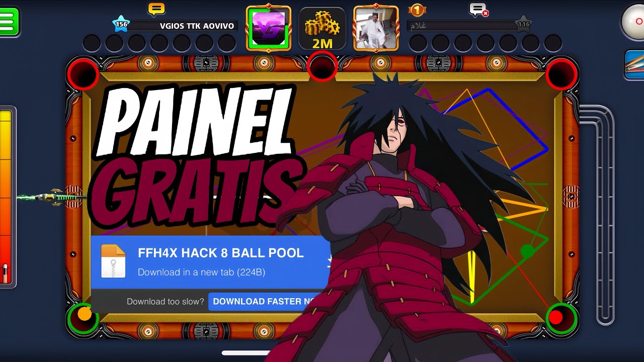Click the level 116 star badge
Image resolution: width=644 pixels, height=362 pixels.
click(x=523, y=24)
